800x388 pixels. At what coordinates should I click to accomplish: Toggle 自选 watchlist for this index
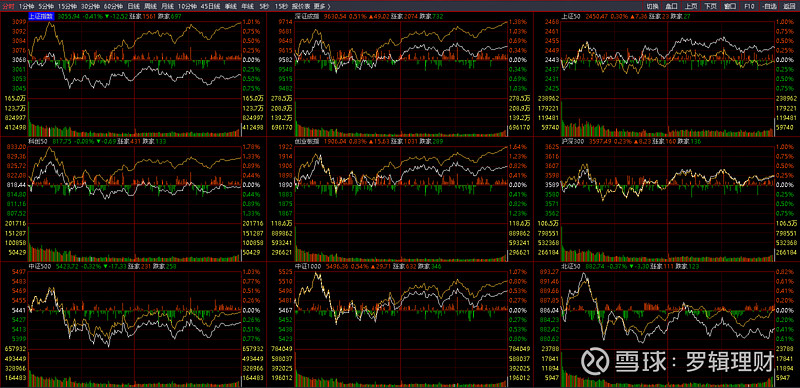pos(768,6)
